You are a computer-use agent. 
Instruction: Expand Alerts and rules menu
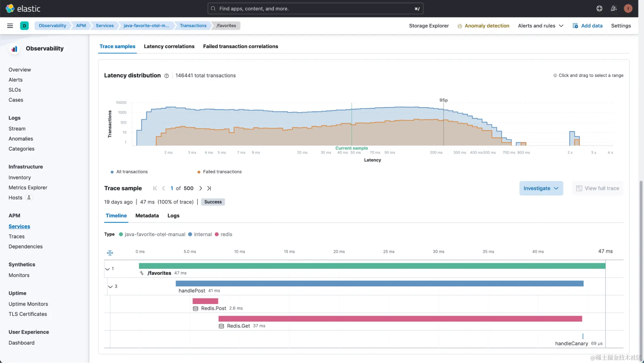pos(541,26)
